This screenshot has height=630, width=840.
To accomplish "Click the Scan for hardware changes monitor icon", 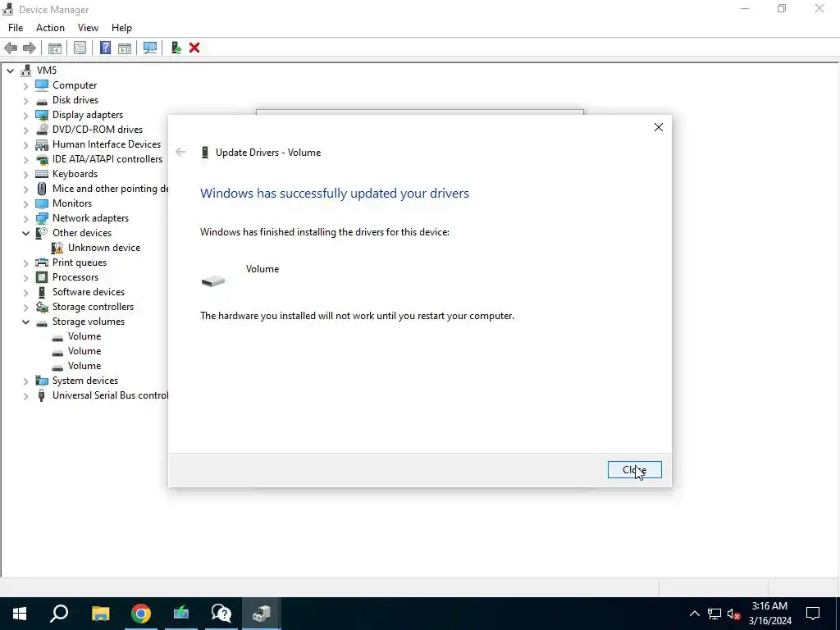I will click(150, 48).
